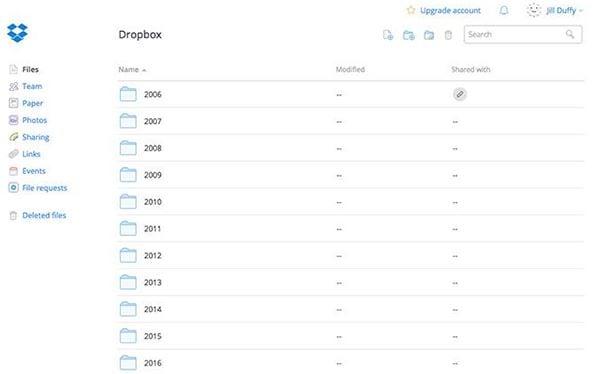
Task: Click the link icon for folder 2006
Action: coord(460,94)
